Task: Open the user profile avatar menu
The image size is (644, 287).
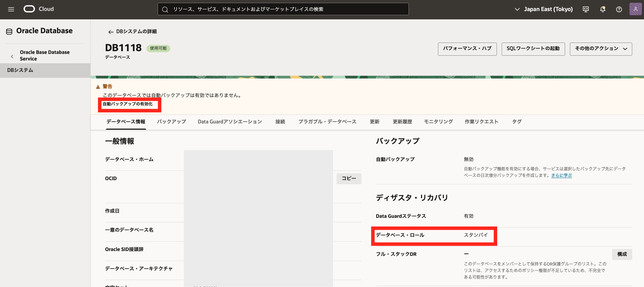Action: (635, 9)
